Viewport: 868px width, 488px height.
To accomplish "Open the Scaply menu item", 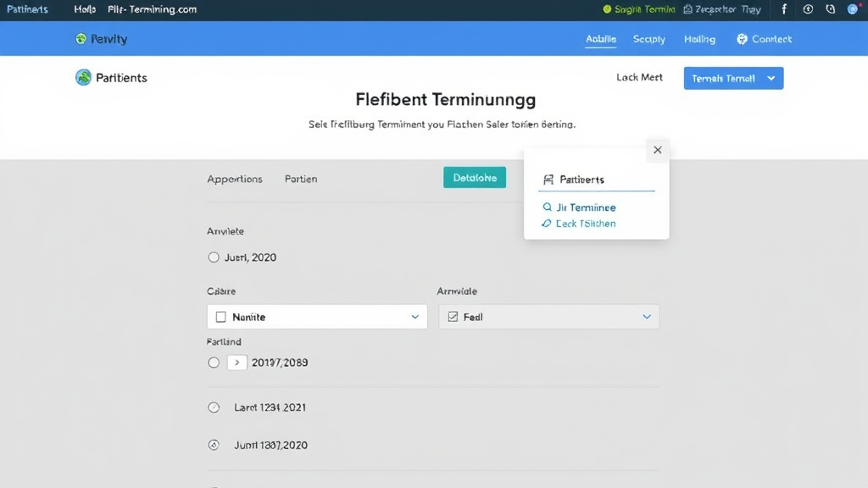I will tap(649, 39).
